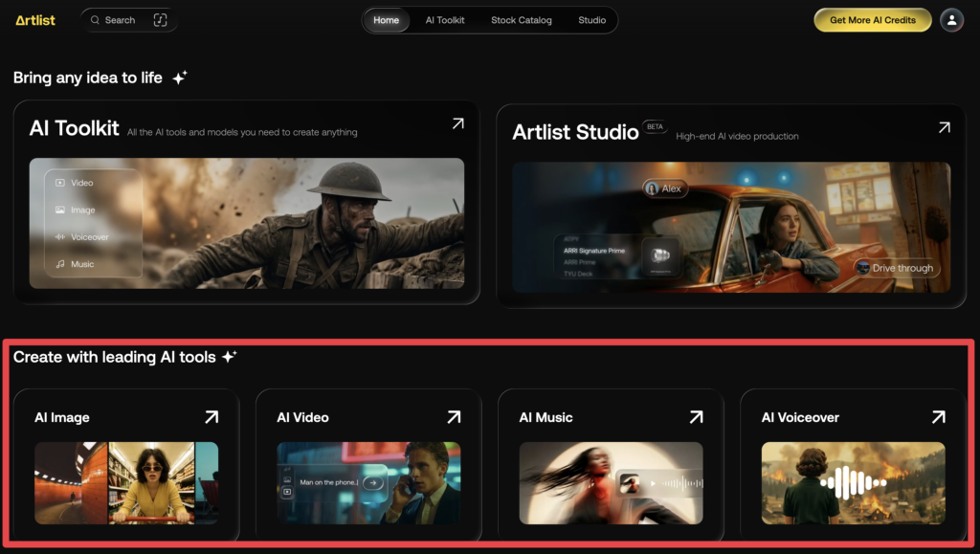This screenshot has width=980, height=554.
Task: Click the Create with leading AI tools heading
Action: 115,357
